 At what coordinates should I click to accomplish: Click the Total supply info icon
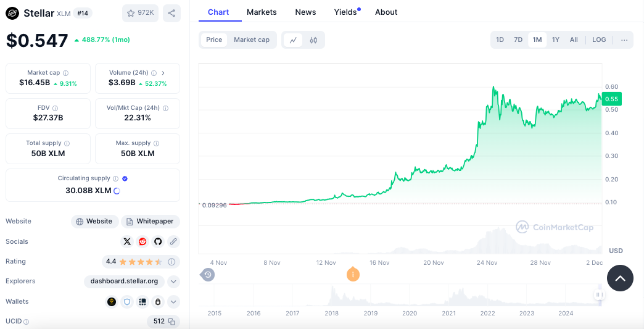click(x=67, y=143)
